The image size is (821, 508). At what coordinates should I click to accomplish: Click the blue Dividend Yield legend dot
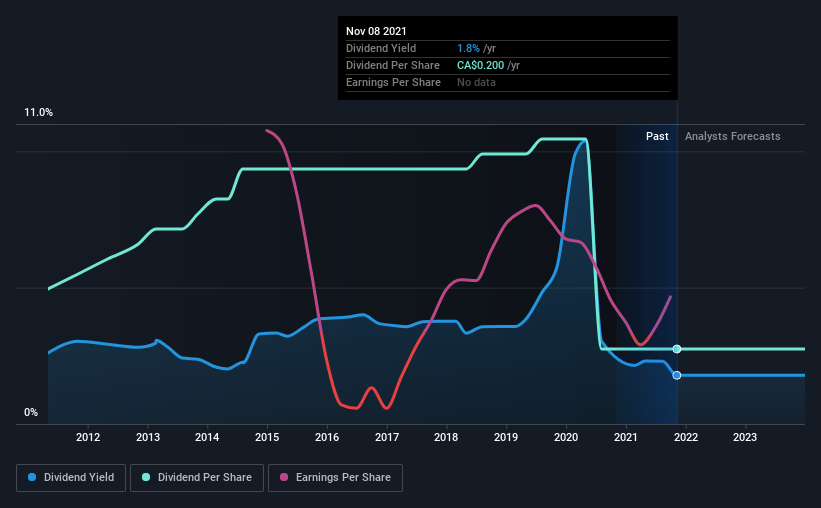point(32,477)
